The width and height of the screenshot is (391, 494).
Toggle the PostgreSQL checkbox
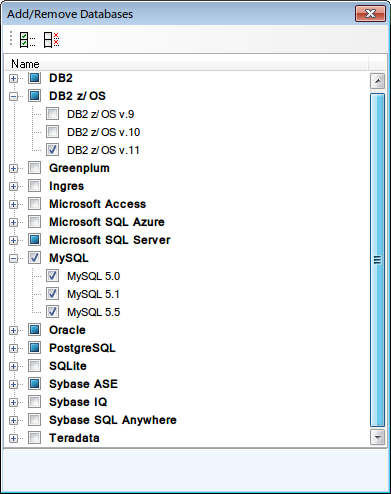[34, 348]
